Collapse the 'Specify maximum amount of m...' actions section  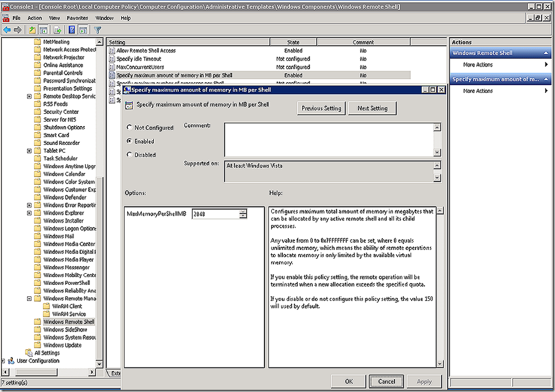click(x=546, y=79)
